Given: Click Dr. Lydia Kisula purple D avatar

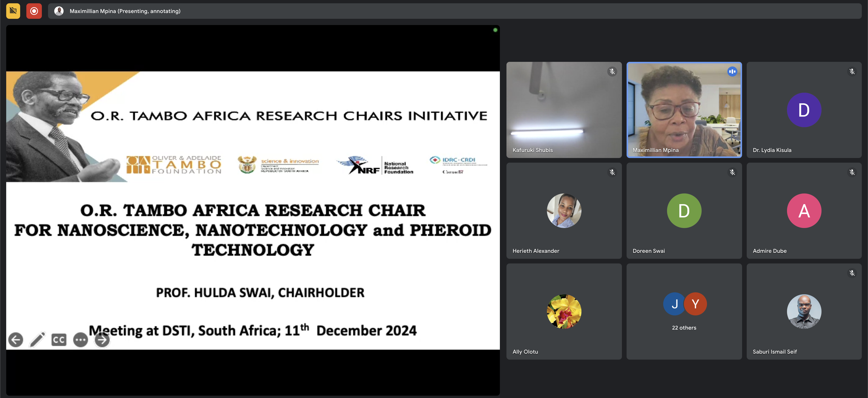Looking at the screenshot, I should (804, 110).
